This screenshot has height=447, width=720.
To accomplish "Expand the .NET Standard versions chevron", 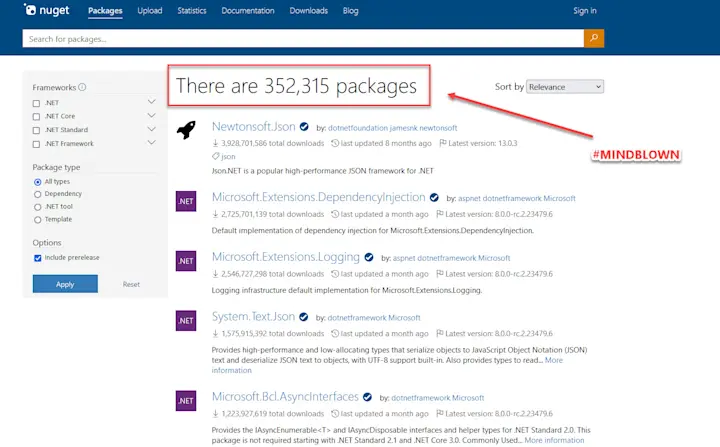I will pos(152,129).
